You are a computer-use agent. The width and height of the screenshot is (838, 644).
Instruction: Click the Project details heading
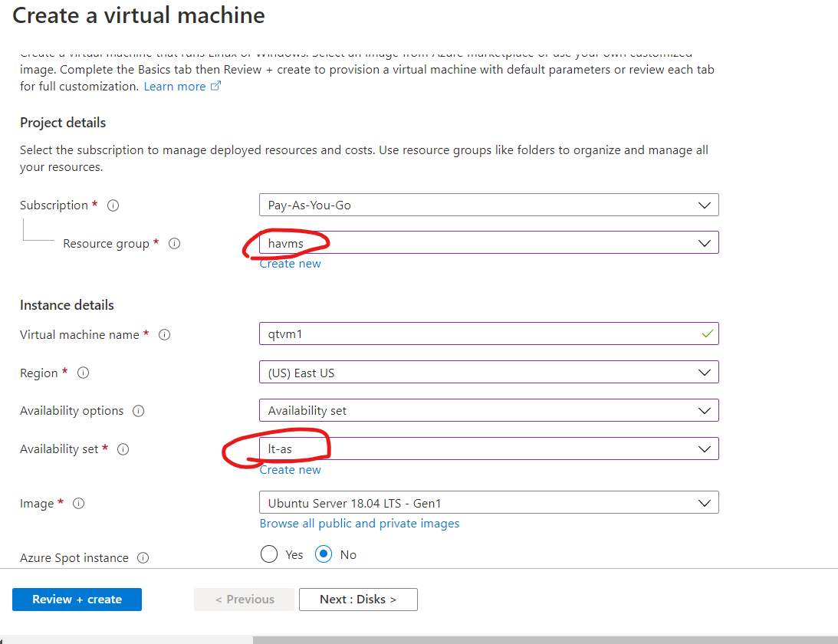[x=63, y=123]
